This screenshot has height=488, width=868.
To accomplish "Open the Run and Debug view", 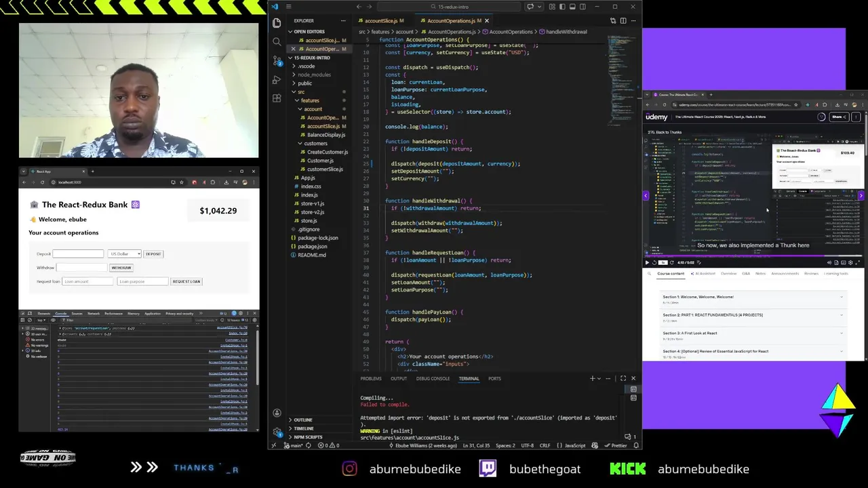I will tap(277, 79).
